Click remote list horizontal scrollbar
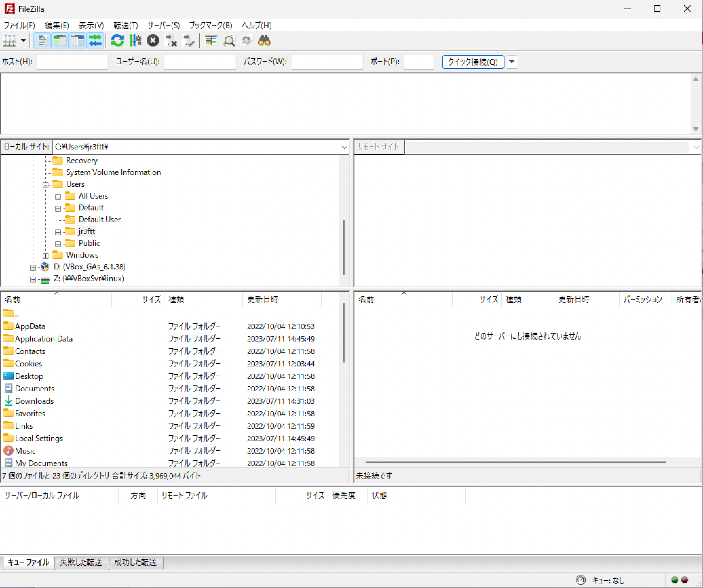This screenshot has width=703, height=588. [x=516, y=462]
